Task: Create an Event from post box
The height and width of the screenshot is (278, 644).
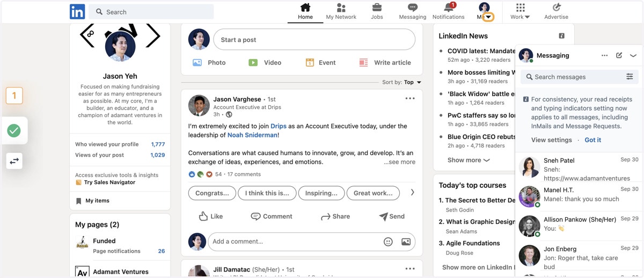Action: pyautogui.click(x=320, y=63)
